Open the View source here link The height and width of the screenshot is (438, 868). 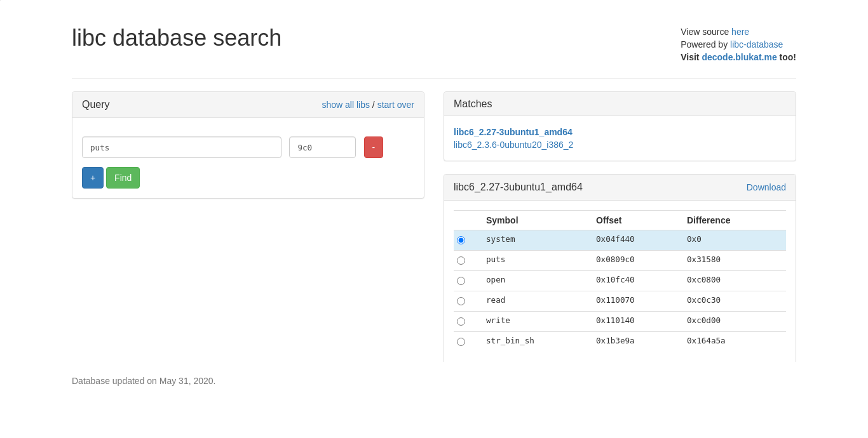pos(740,32)
